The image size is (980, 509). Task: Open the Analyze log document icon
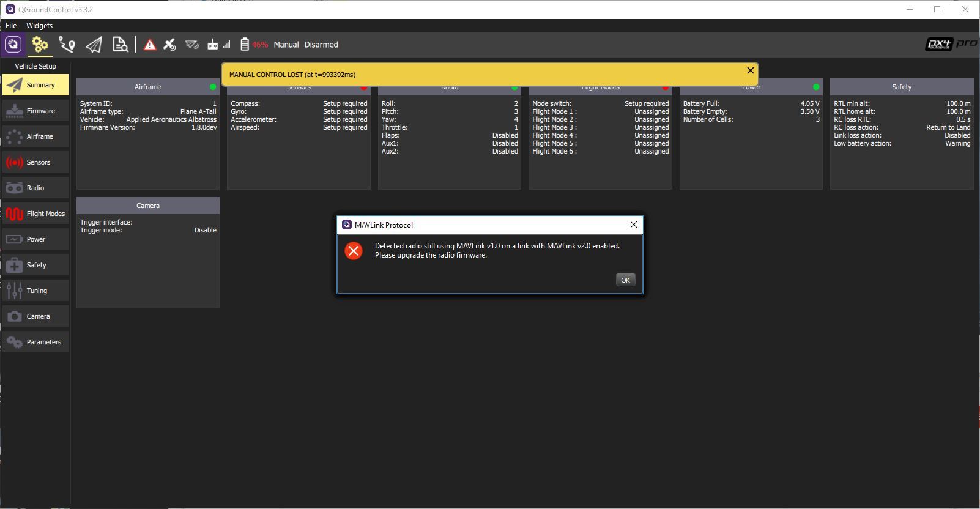[120, 45]
